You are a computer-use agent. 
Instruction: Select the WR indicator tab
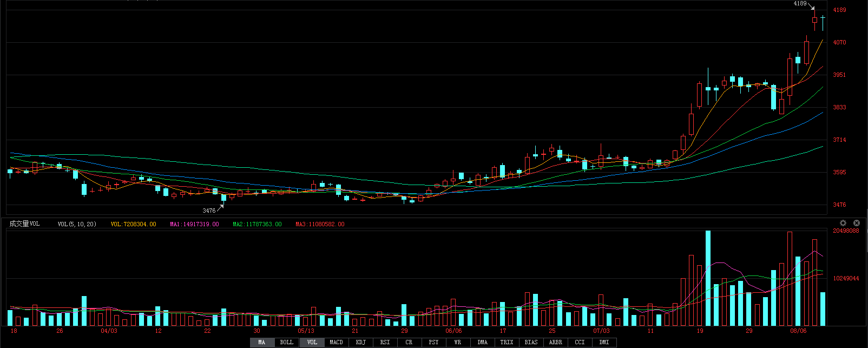[458, 342]
